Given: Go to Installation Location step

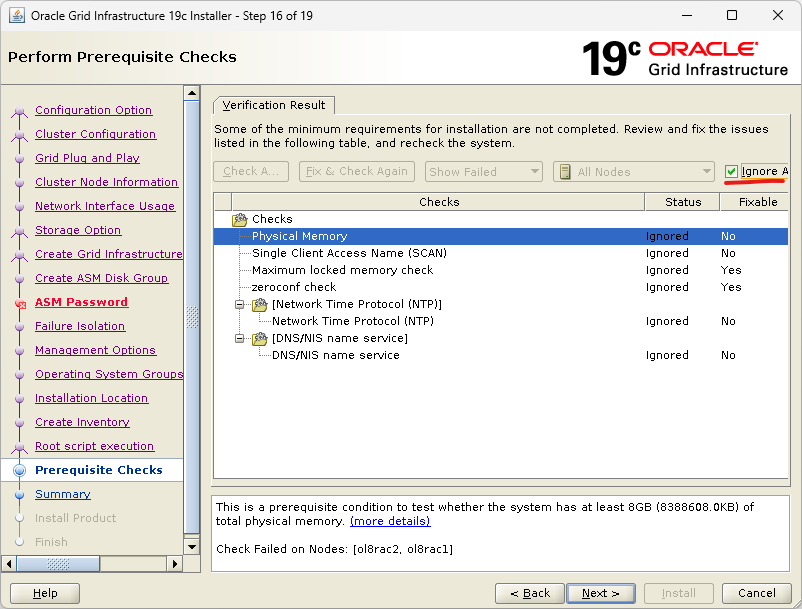Looking at the screenshot, I should (92, 398).
